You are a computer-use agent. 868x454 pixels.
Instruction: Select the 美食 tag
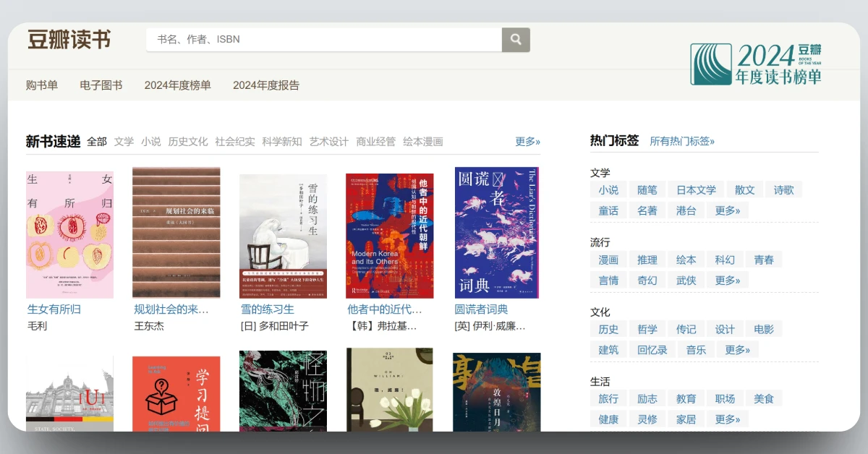764,398
